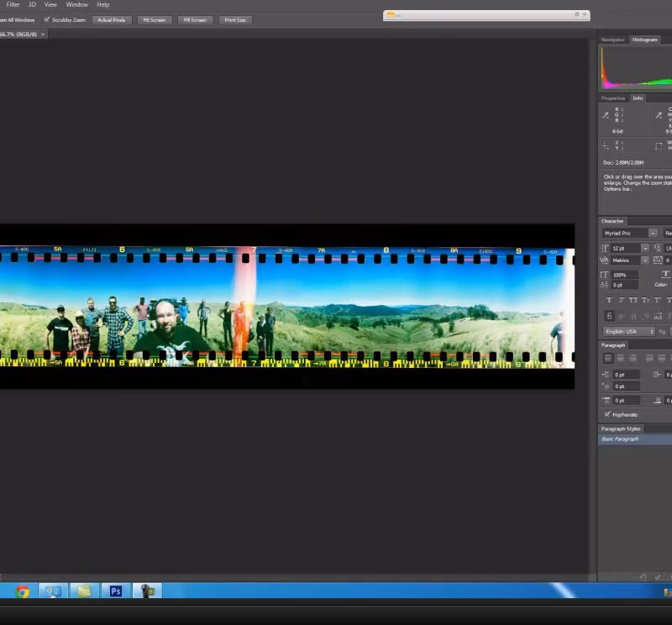
Task: Open the English: USA language dropdown
Action: tap(651, 331)
